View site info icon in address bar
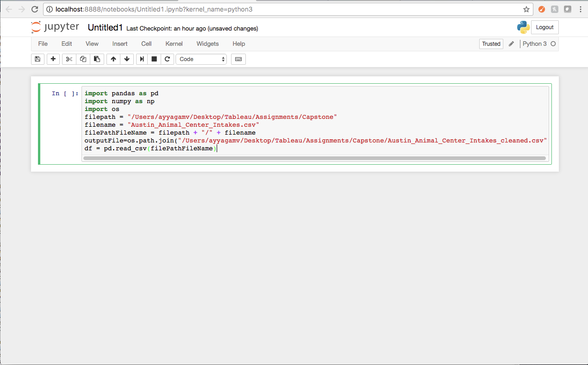The height and width of the screenshot is (365, 588). [50, 9]
